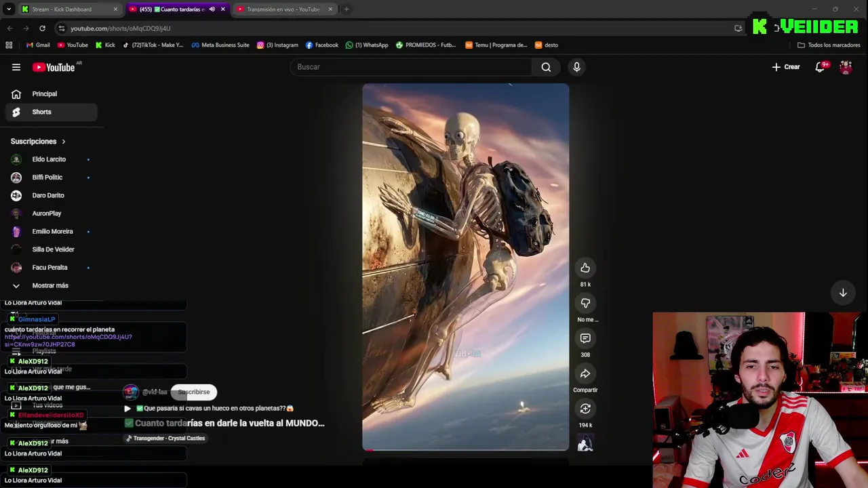Click the Short video player
868x488 pixels.
point(465,267)
